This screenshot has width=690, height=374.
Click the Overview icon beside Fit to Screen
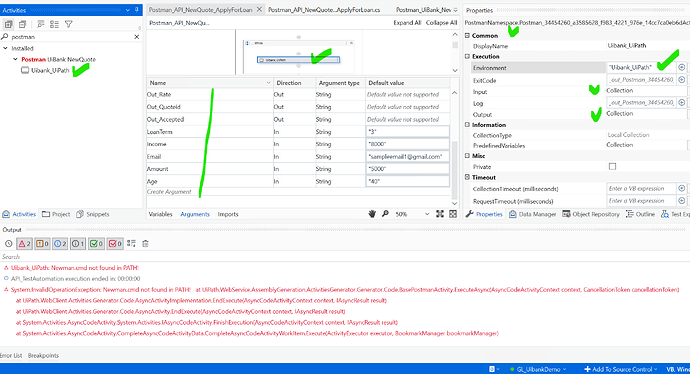[453, 214]
